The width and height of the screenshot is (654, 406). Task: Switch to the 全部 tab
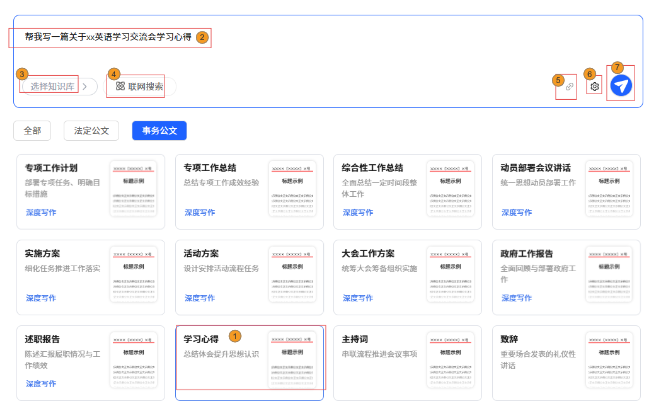coord(33,130)
